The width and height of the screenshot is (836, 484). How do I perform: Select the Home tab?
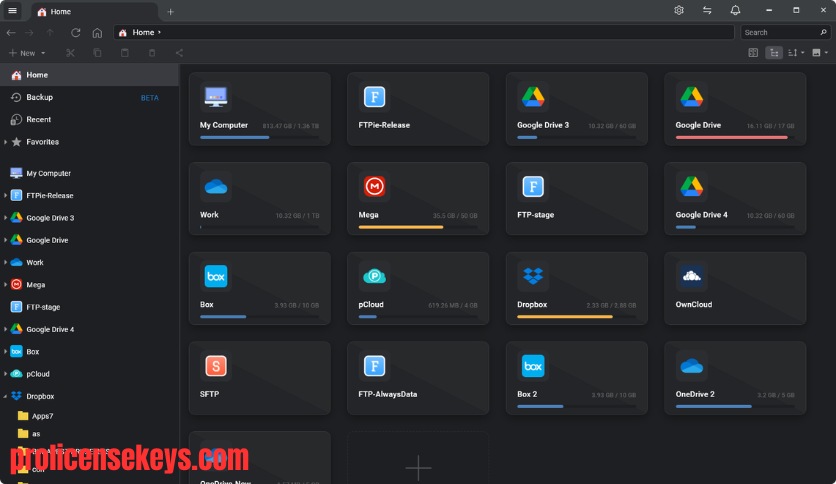coord(94,12)
